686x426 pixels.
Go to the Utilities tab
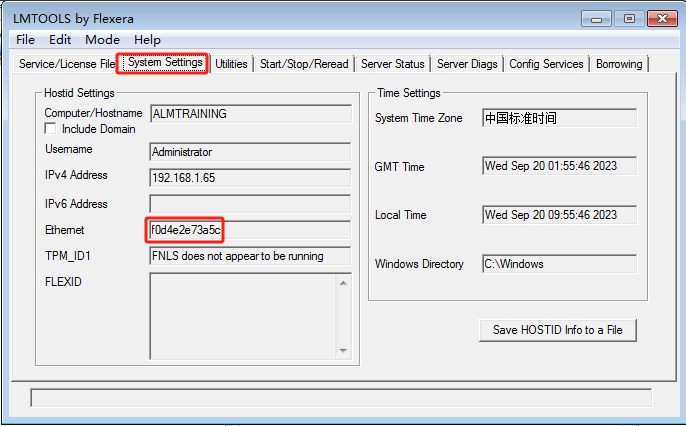231,64
